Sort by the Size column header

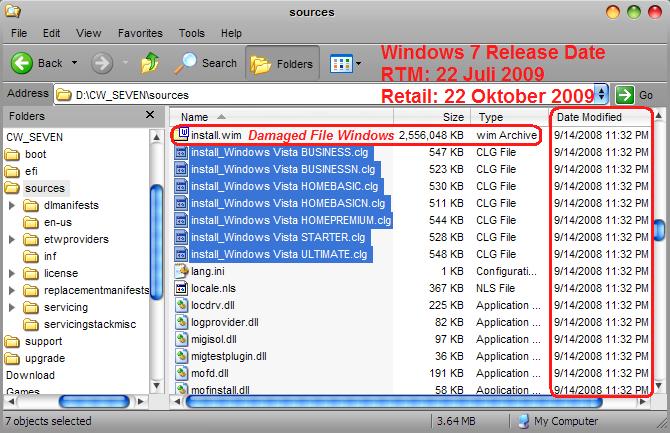click(x=432, y=117)
